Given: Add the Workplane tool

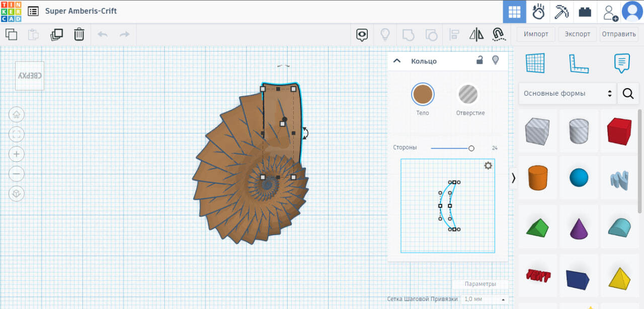Looking at the screenshot, I should coord(535,63).
